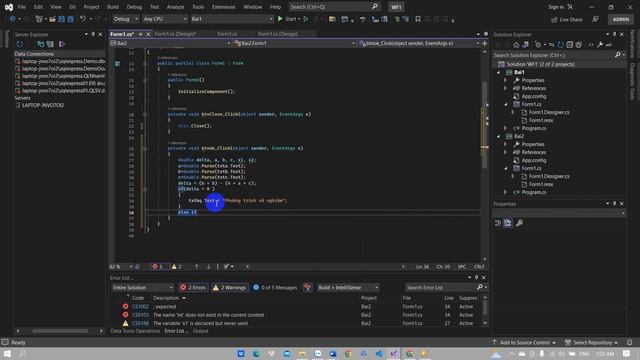Collapse the Bai2 project node in Solution Explorer

point(498,136)
